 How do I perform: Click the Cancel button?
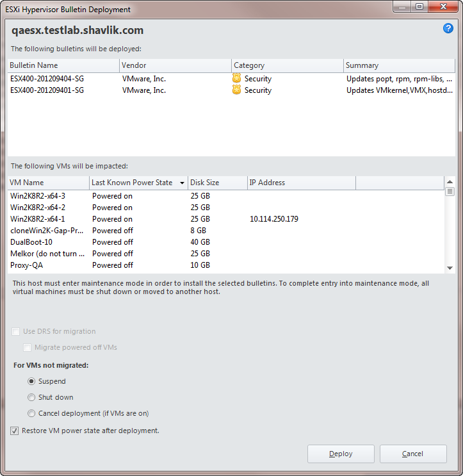413,454
